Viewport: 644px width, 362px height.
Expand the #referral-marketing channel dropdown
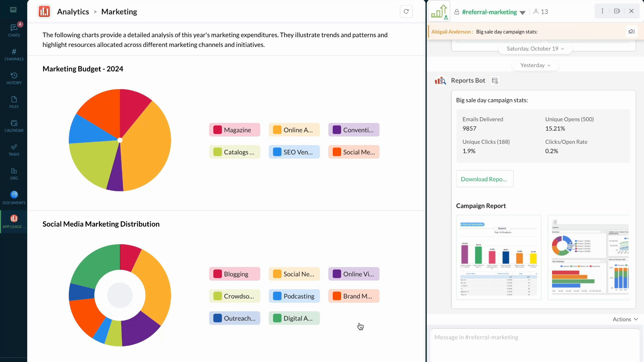(x=523, y=12)
